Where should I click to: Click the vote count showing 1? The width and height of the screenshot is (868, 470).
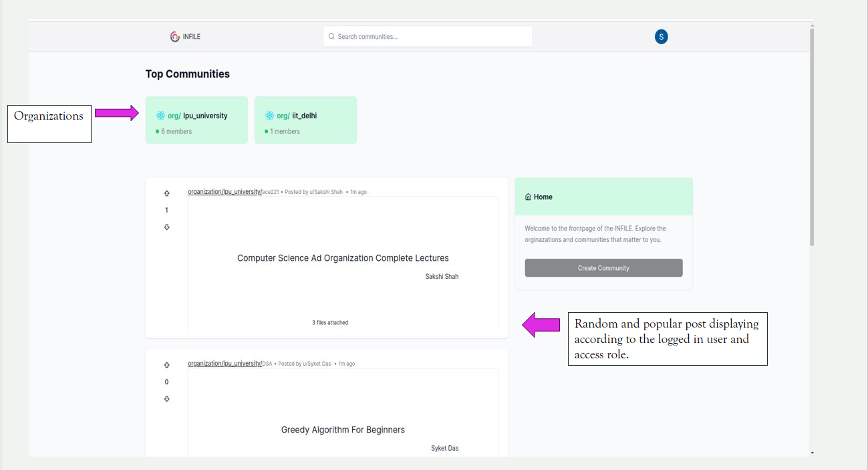pyautogui.click(x=166, y=209)
